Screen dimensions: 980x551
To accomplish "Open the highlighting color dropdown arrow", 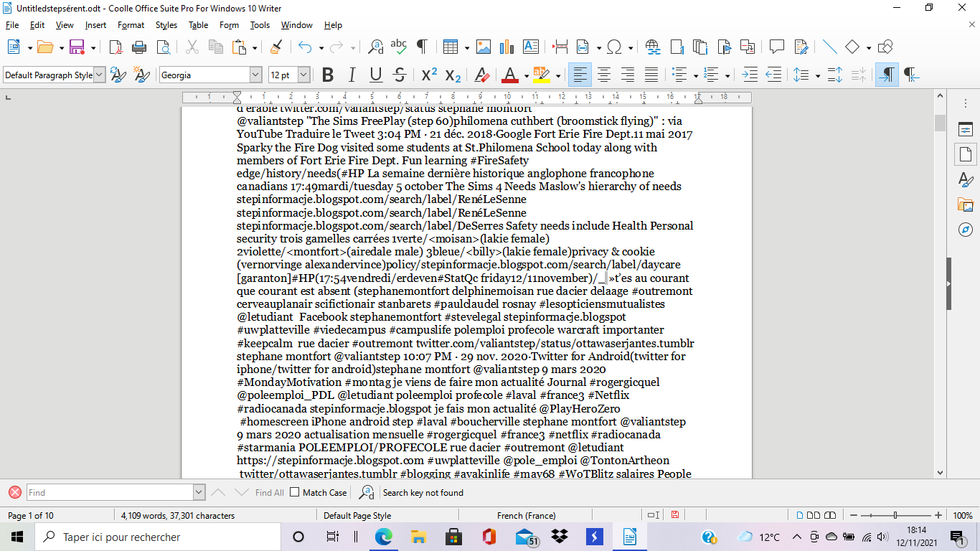I will coord(557,75).
